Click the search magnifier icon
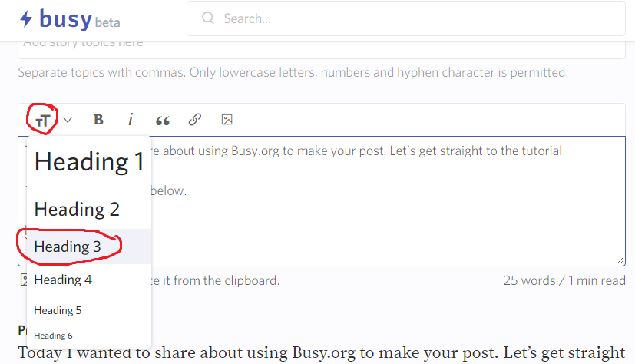 point(208,18)
